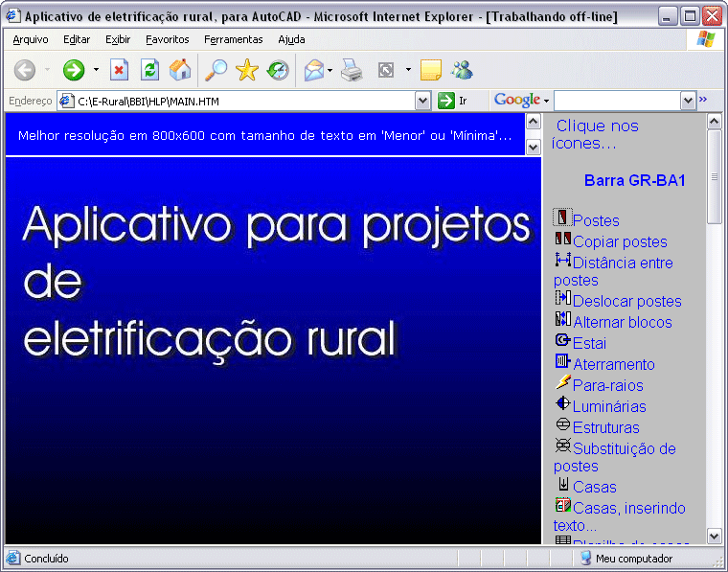Viewport: 728px width, 572px height.
Task: Expand the Forward button history dropdown
Action: click(96, 70)
